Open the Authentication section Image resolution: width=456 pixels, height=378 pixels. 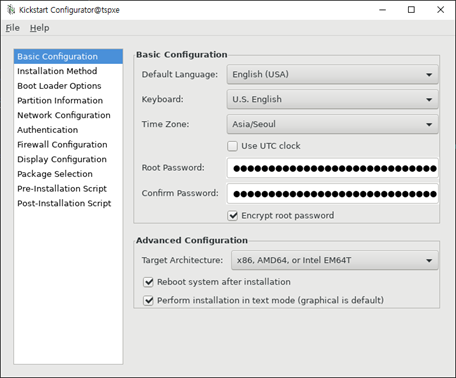(x=68, y=130)
